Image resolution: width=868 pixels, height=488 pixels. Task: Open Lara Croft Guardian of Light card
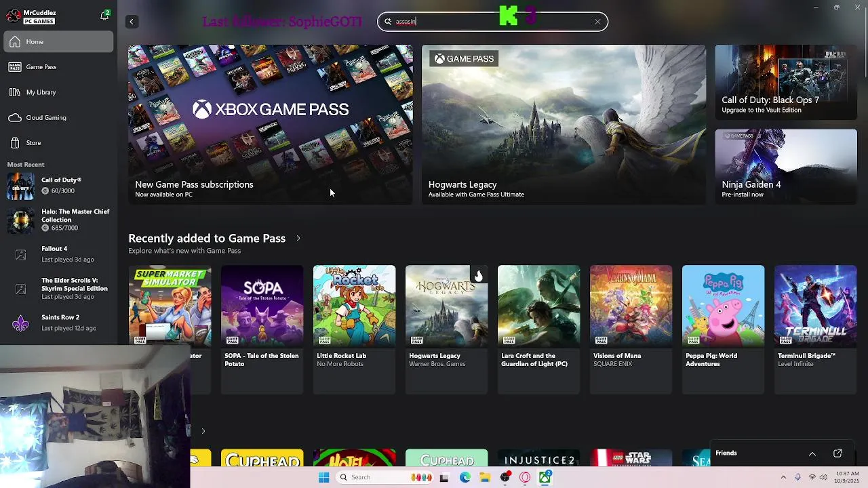click(538, 329)
